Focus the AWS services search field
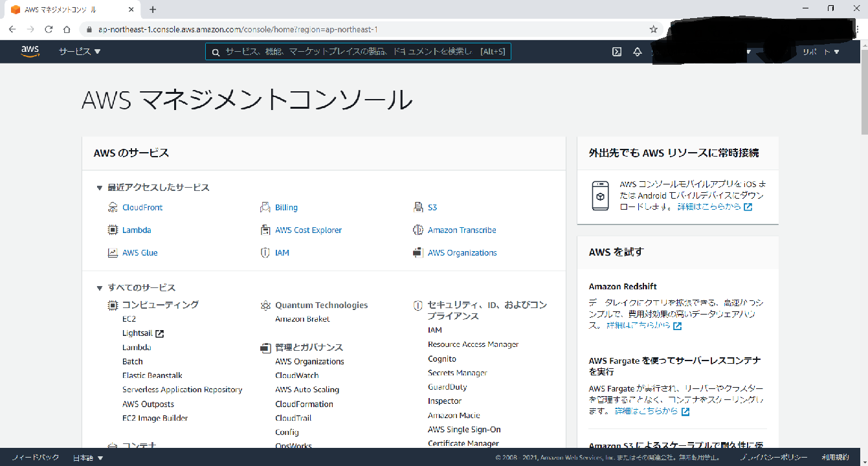This screenshot has width=868, height=466. [358, 52]
